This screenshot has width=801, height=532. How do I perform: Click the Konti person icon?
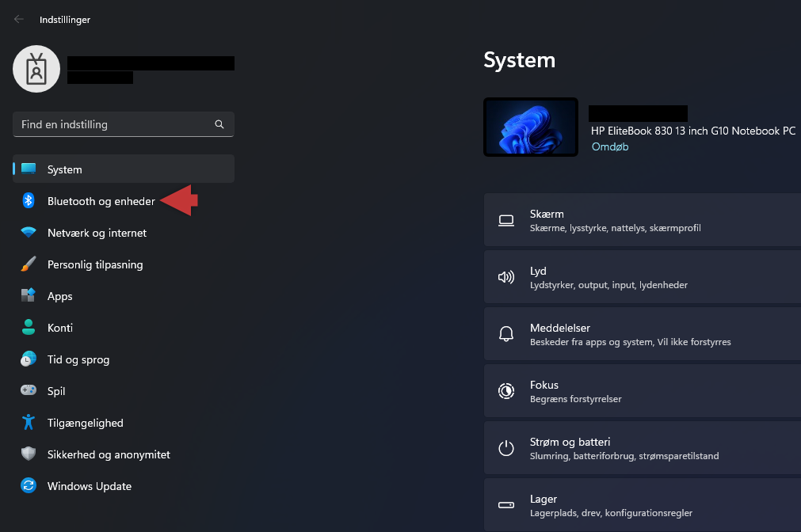29,327
